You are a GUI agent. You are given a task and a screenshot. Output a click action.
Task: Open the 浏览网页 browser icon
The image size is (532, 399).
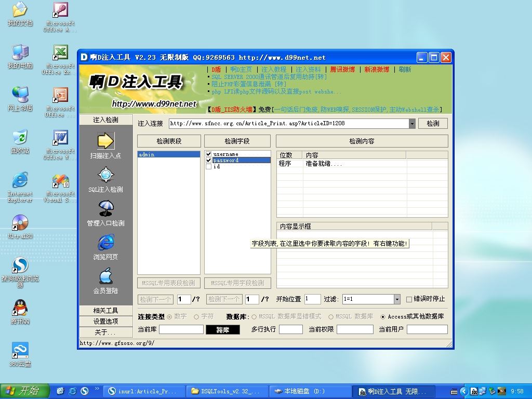tap(106, 242)
